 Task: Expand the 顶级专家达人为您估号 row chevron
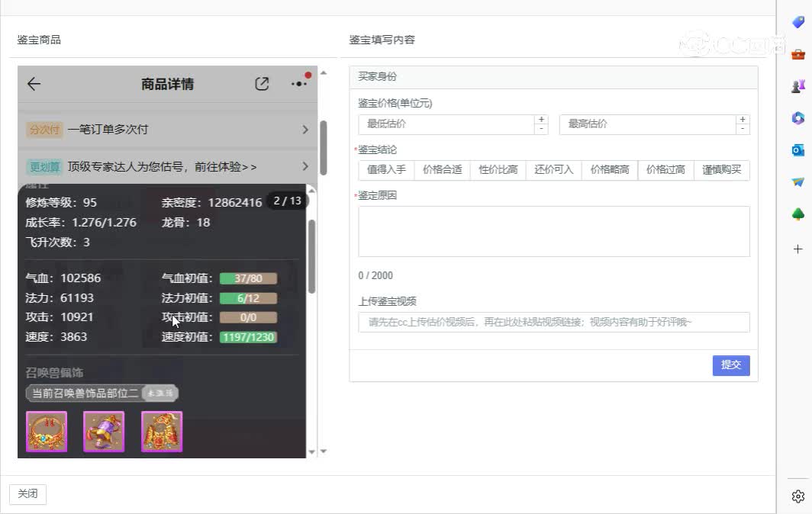click(305, 166)
